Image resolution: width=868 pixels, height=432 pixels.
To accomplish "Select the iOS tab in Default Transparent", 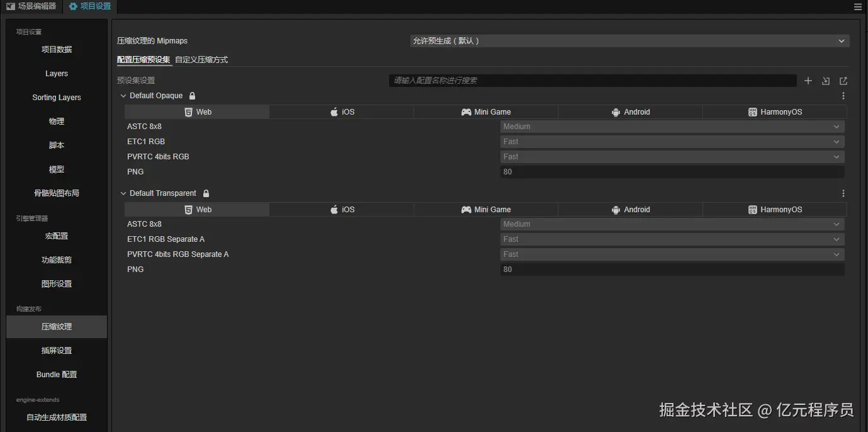I will coord(342,210).
